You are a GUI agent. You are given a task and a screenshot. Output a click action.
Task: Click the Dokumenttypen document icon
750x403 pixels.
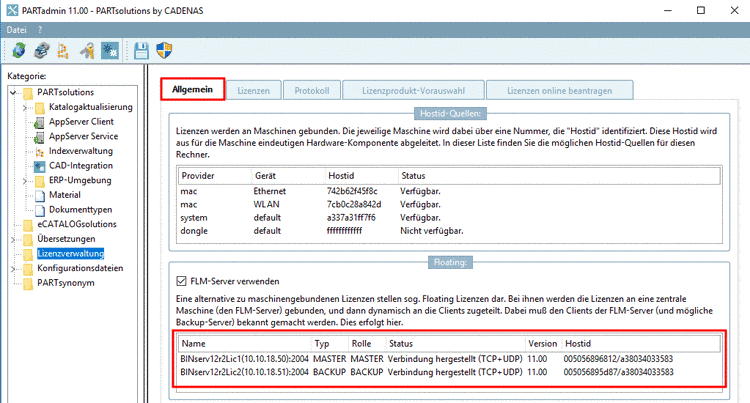[x=40, y=210]
